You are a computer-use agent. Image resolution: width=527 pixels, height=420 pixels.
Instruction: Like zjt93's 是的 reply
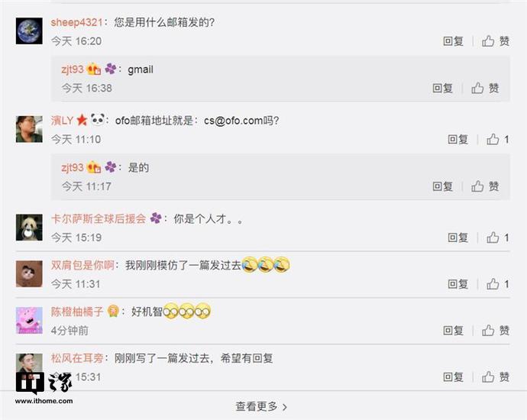[485, 186]
